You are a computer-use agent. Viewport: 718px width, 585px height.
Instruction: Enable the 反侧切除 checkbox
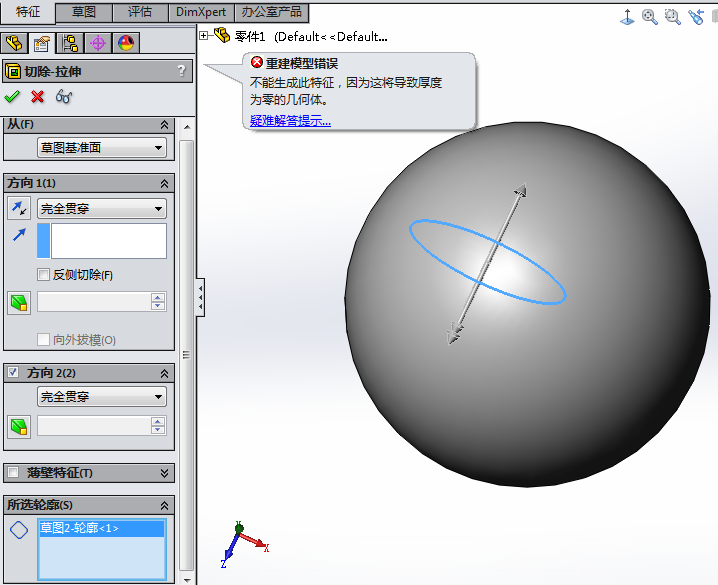coord(43,275)
